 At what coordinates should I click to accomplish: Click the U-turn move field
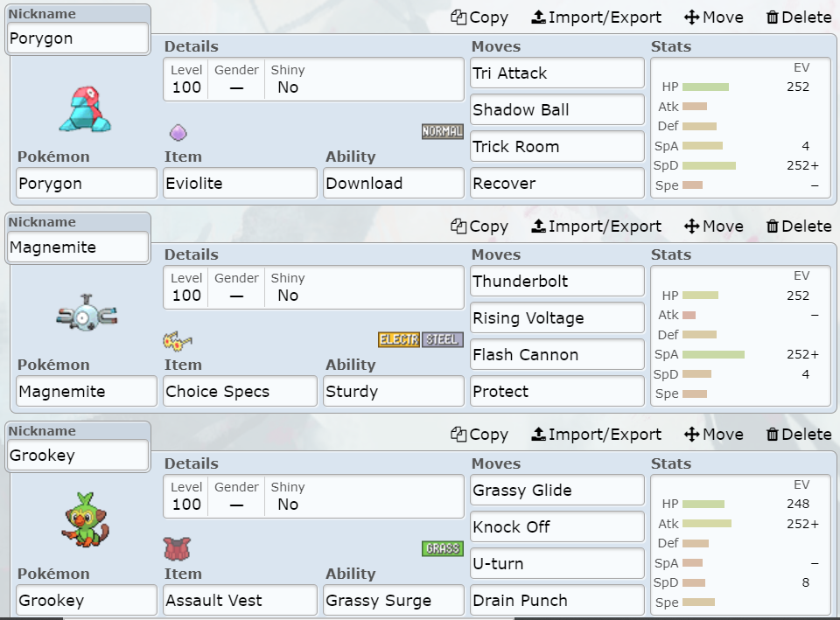coord(557,564)
